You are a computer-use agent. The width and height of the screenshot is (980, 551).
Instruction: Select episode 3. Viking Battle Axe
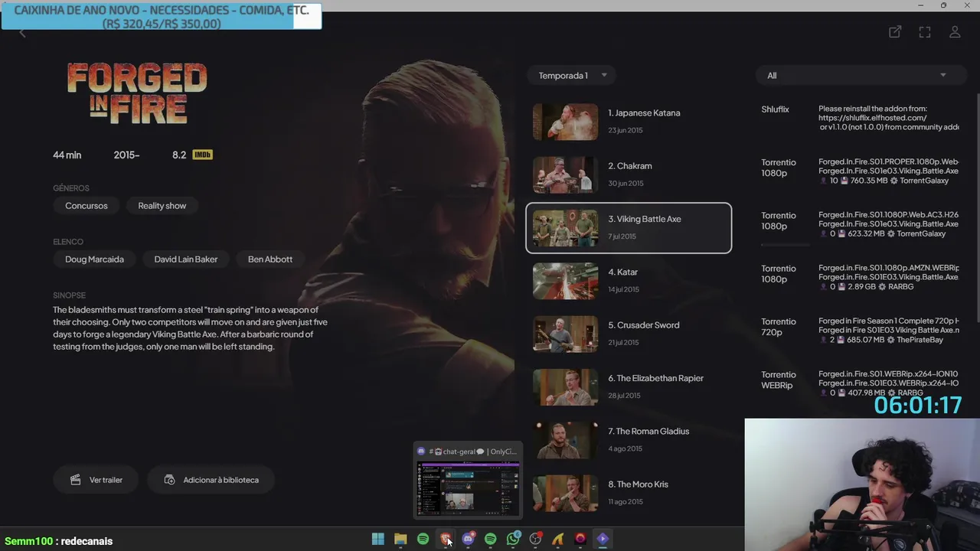(x=629, y=228)
